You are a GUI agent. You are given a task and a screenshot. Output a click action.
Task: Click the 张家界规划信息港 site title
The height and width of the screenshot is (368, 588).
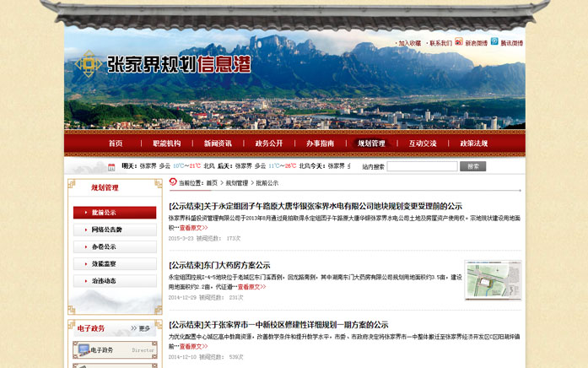point(179,64)
